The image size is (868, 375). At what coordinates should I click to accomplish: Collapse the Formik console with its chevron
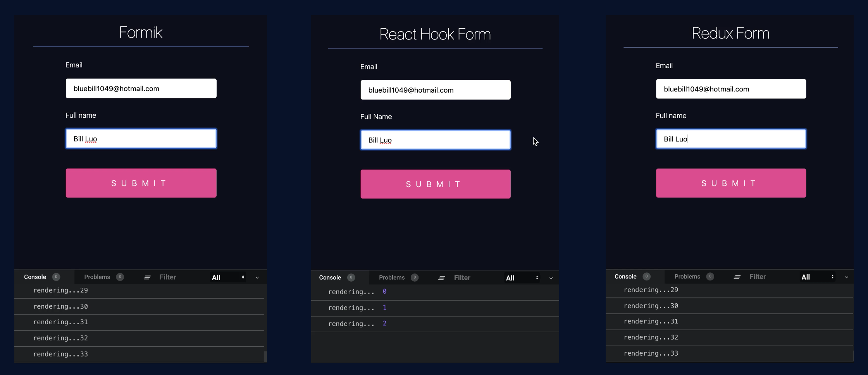[257, 277]
